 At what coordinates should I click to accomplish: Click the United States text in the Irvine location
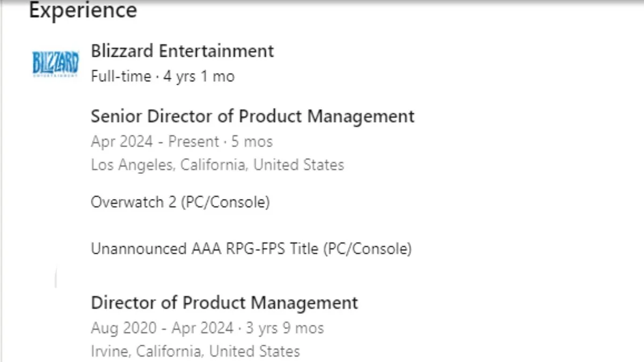(x=254, y=351)
